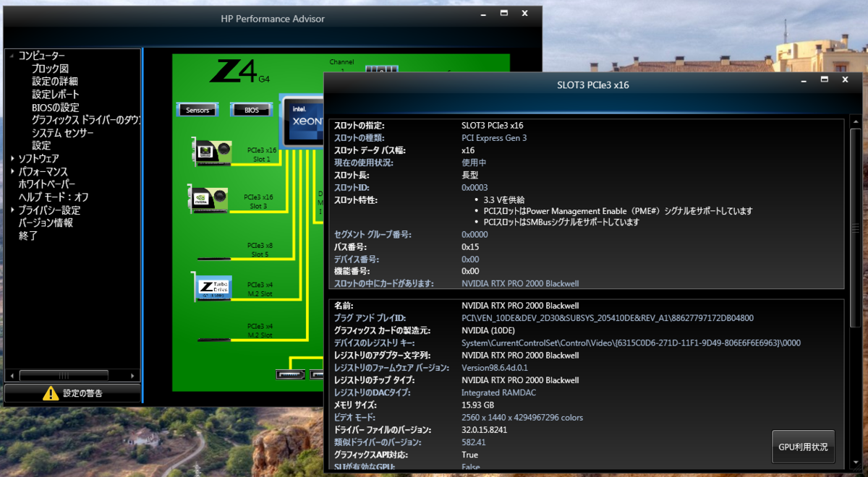The height and width of the screenshot is (477, 868).
Task: Maximize the HP Performance Advisor window
Action: tap(504, 13)
